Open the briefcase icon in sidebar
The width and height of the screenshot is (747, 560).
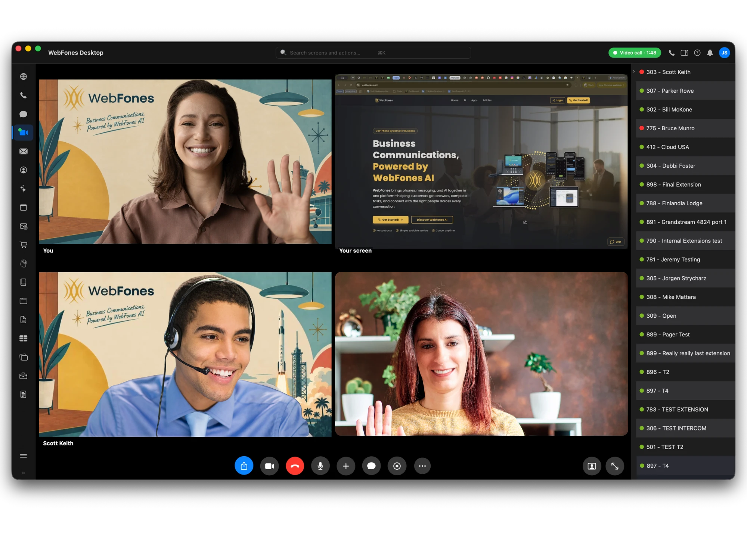point(24,376)
